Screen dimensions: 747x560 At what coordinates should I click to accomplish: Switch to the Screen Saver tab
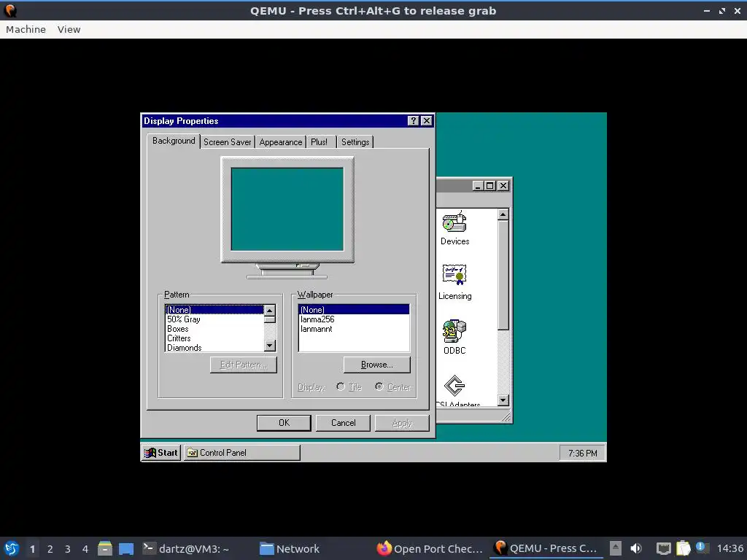[x=228, y=142]
